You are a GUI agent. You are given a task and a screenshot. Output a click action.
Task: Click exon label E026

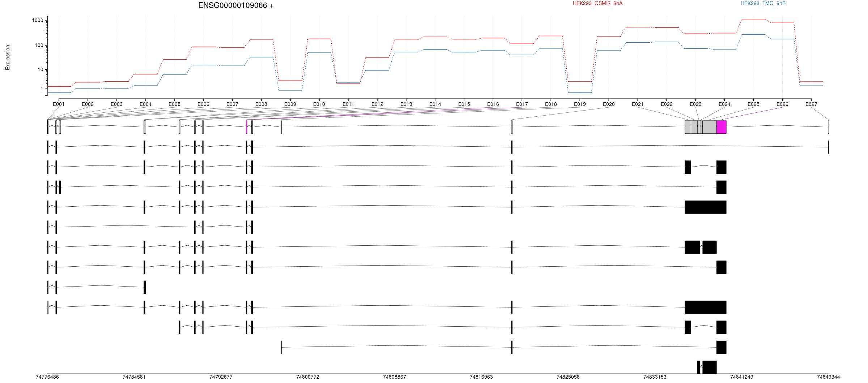[782, 104]
